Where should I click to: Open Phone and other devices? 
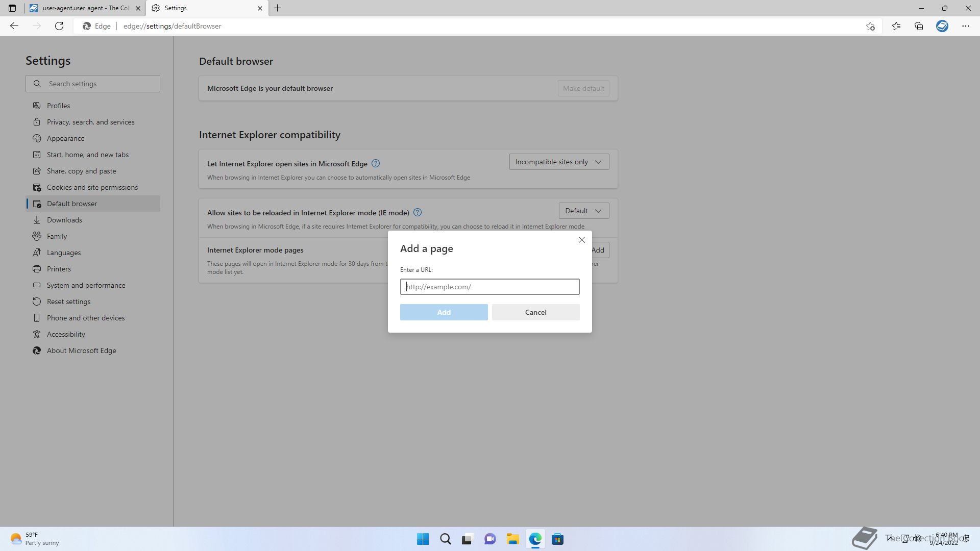(x=93, y=318)
